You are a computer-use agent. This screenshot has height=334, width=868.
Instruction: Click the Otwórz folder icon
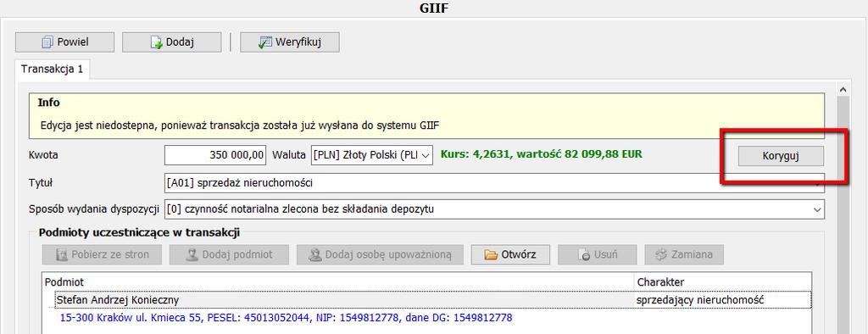491,255
